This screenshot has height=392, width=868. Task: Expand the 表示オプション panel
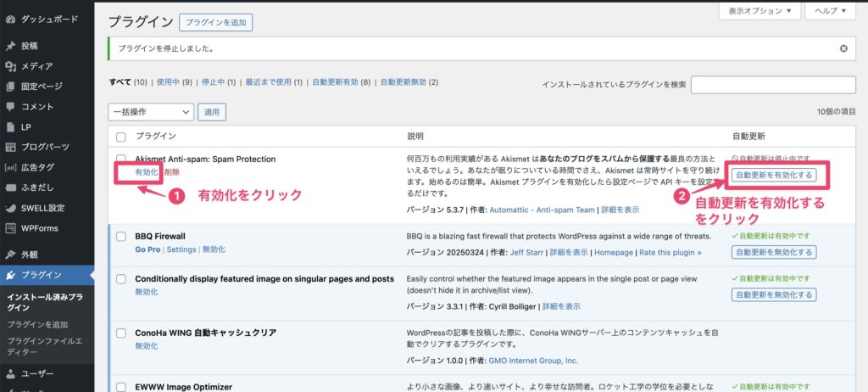point(759,10)
